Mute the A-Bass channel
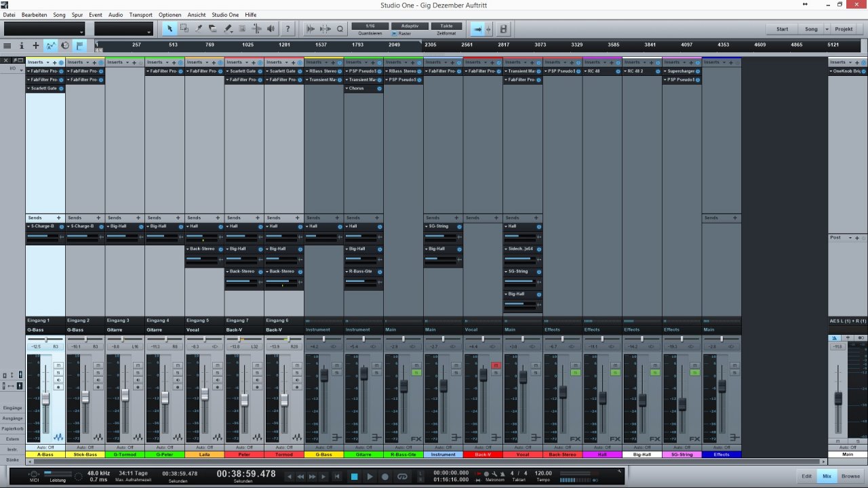The width and height of the screenshot is (868, 488). (x=58, y=365)
